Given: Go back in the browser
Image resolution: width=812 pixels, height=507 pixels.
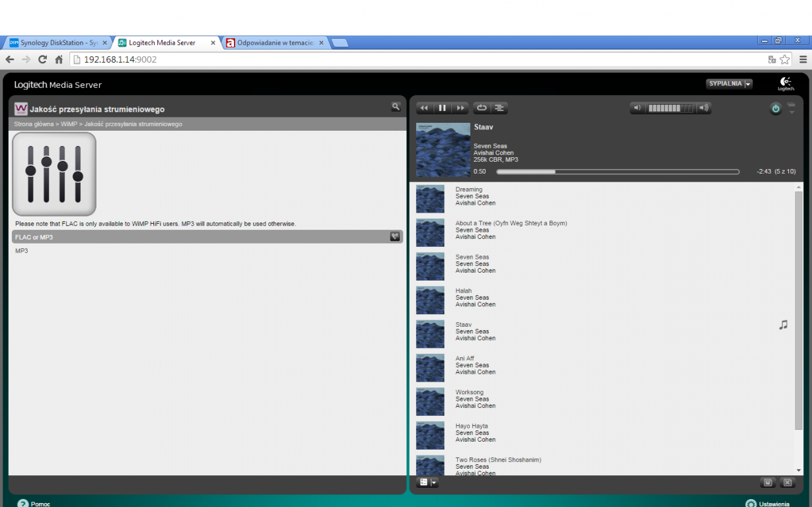Looking at the screenshot, I should coord(10,59).
